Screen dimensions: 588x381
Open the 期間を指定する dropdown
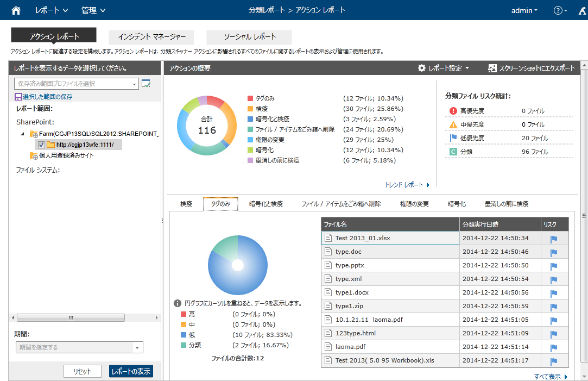pyautogui.click(x=79, y=347)
